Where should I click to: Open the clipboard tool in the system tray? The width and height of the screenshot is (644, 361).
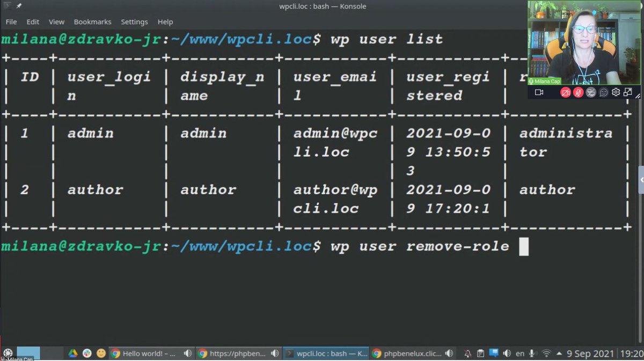[x=481, y=353]
